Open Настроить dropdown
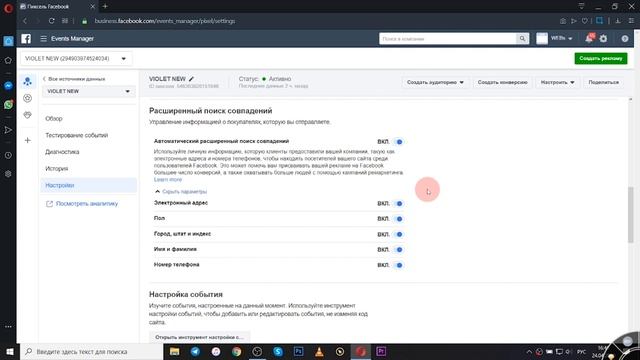The width and height of the screenshot is (640, 360). 557,82
